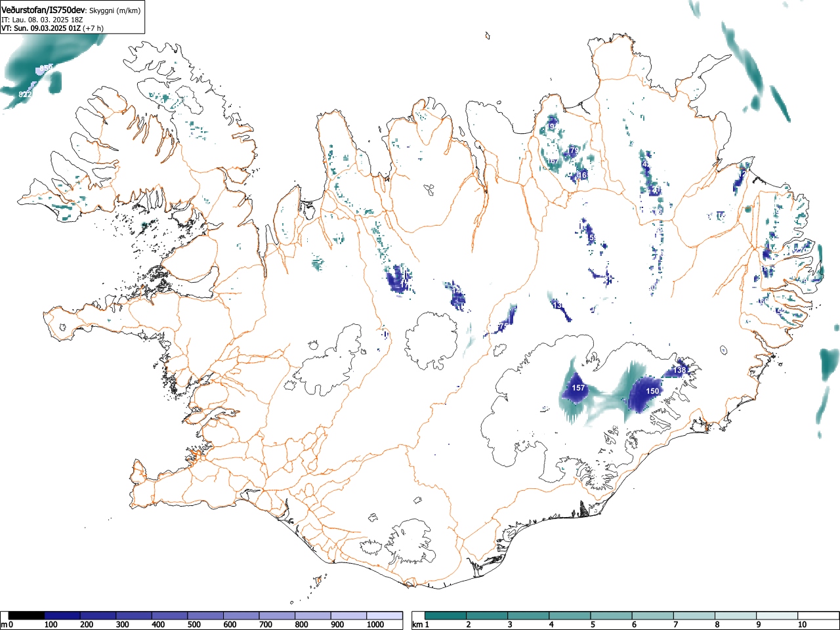The width and height of the screenshot is (840, 630).
Task: Click the 9–10 km palest legend swatch
Action: point(778,616)
